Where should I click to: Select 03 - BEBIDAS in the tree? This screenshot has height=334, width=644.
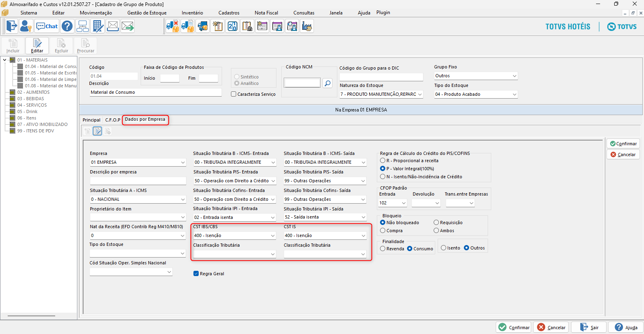[31, 99]
